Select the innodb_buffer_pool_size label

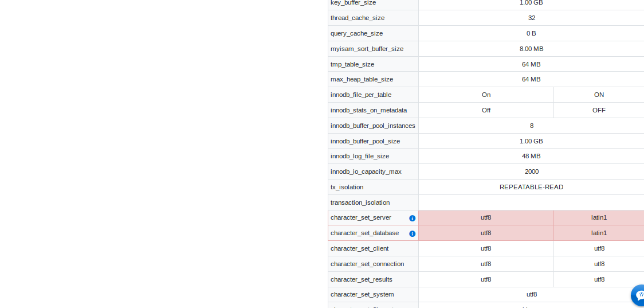point(365,141)
